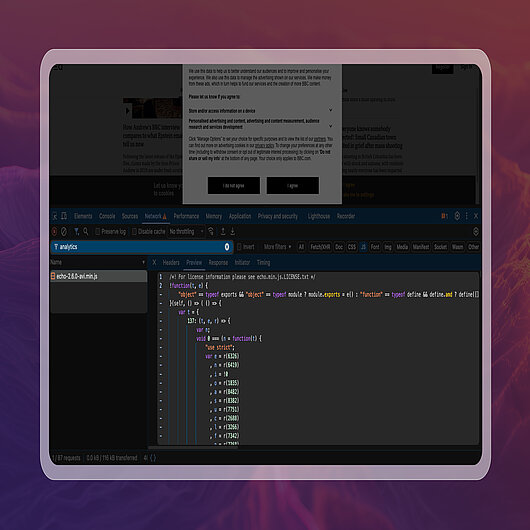Switch to the Console tab
Screen dimensions: 530x530
(x=107, y=216)
